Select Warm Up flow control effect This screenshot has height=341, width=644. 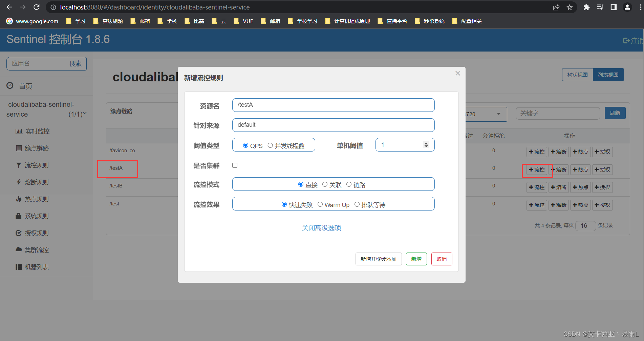(320, 204)
